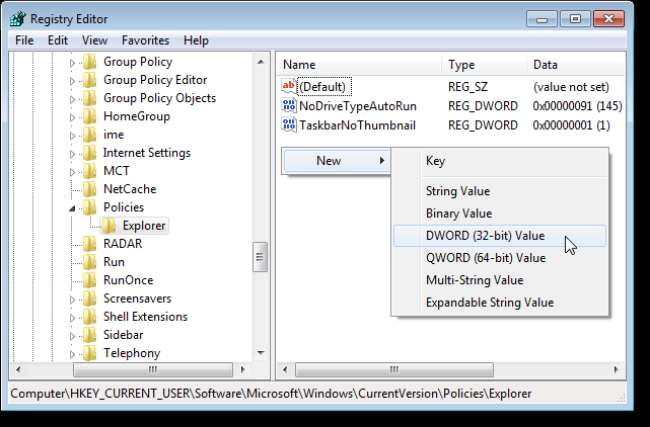The height and width of the screenshot is (427, 650).
Task: Expand the Screensavers tree node
Action: (x=72, y=300)
